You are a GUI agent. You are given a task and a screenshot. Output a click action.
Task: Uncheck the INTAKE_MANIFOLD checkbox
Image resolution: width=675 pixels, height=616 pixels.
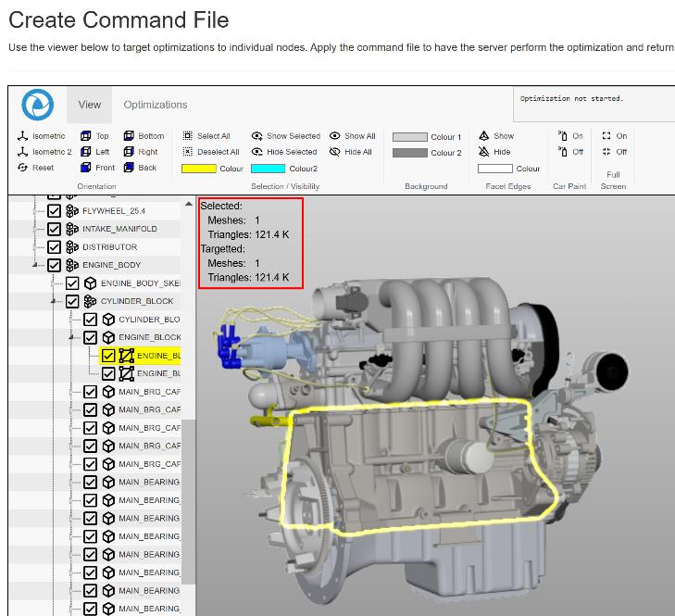[x=54, y=229]
